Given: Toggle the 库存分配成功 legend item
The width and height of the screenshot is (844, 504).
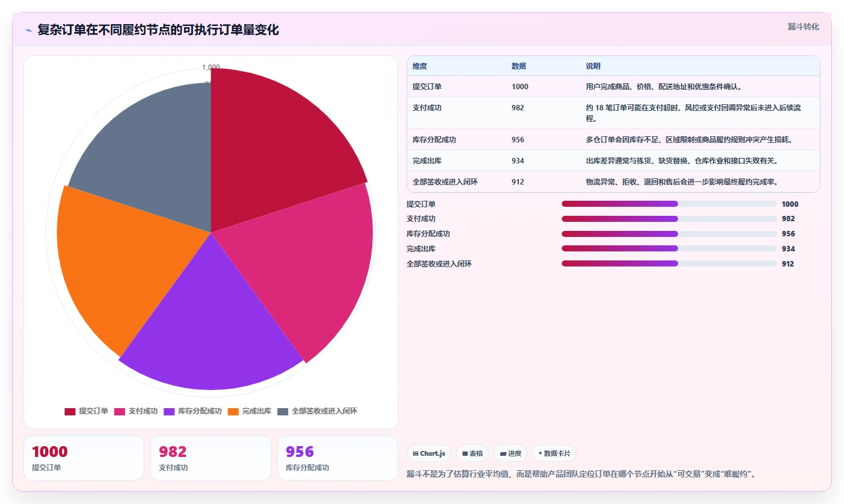Looking at the screenshot, I should click(x=192, y=411).
